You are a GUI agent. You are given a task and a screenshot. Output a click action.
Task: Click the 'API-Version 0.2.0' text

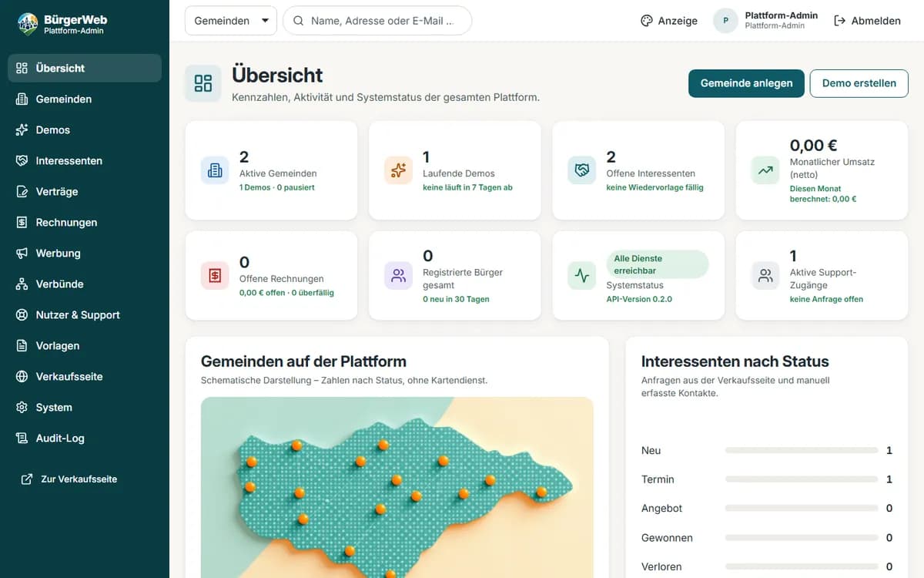tap(639, 299)
